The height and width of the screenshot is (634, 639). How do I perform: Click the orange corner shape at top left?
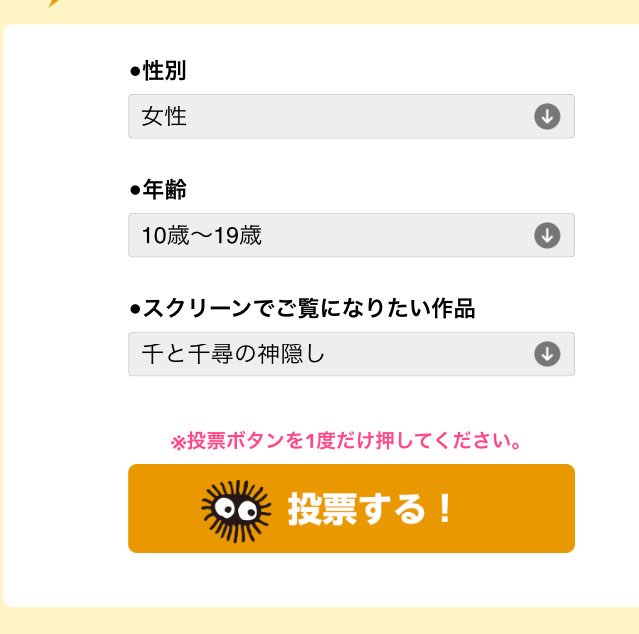pyautogui.click(x=52, y=3)
